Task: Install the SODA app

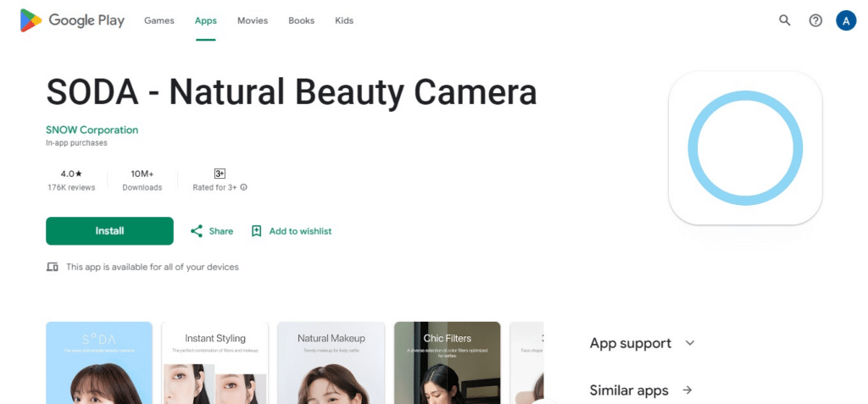Action: (109, 230)
